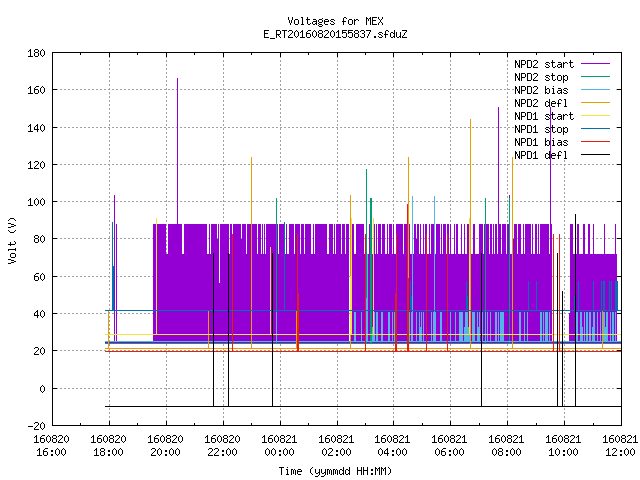The height and width of the screenshot is (480, 640).
Task: Click the NPD2 start legend label
Action: 544,64
